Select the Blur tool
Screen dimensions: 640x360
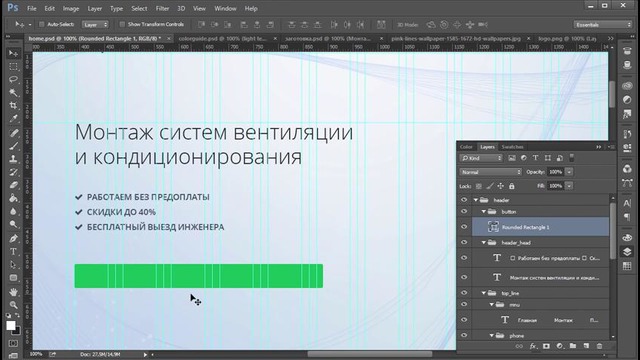coord(13,211)
